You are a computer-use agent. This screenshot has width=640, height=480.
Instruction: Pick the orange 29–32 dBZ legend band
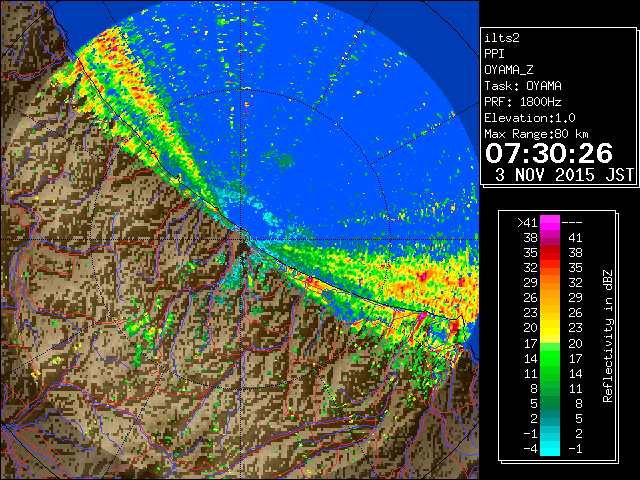click(x=550, y=283)
